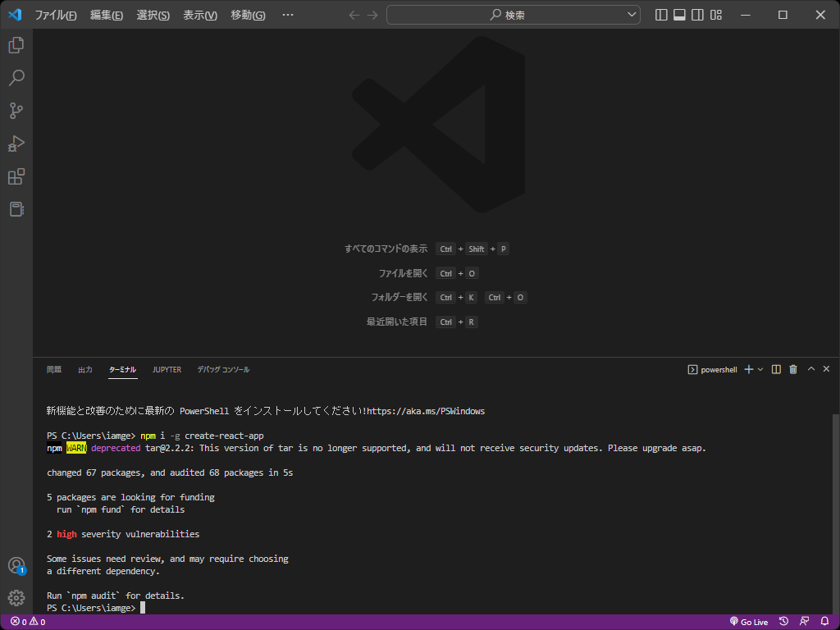The width and height of the screenshot is (840, 630).
Task: Create a new terminal with plus icon
Action: pos(749,370)
